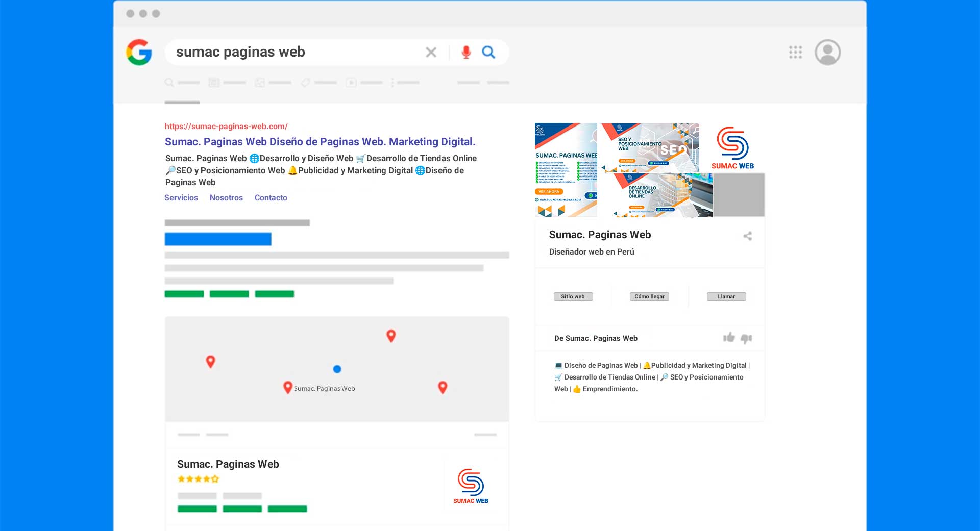Screen dimensions: 980x531
Task: Open the Nosotros sitelink
Action: click(226, 198)
